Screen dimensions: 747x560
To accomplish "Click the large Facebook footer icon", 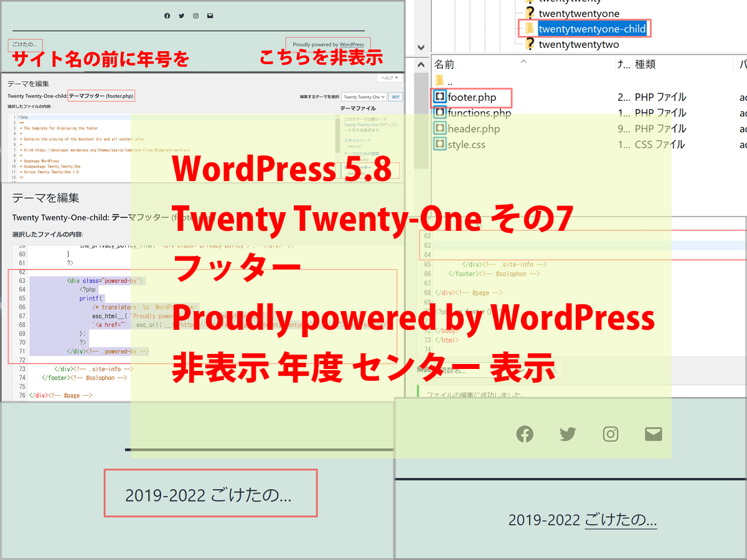I will 525,434.
